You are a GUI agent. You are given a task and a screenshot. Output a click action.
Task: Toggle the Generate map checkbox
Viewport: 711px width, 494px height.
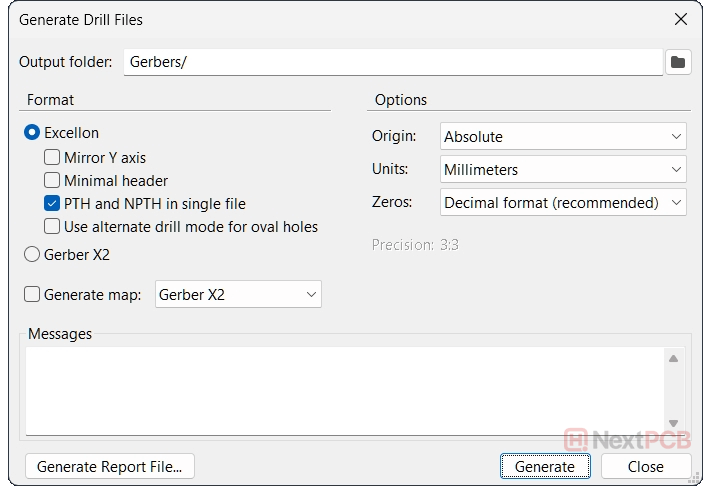[x=33, y=294]
